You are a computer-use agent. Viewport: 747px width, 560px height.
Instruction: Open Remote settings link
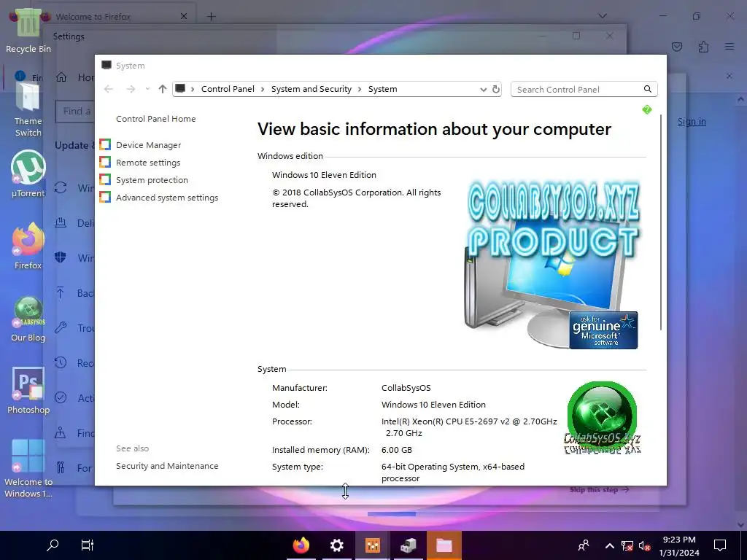pos(148,163)
